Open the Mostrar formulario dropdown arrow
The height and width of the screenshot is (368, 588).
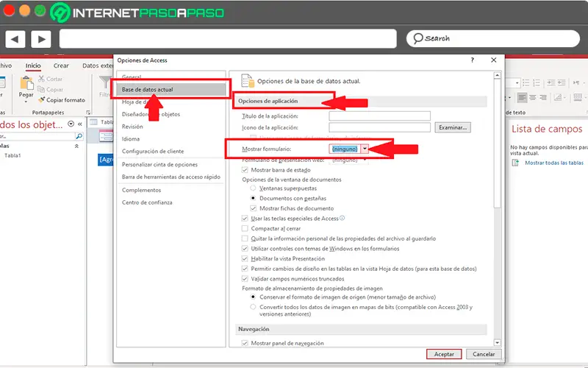pos(365,149)
